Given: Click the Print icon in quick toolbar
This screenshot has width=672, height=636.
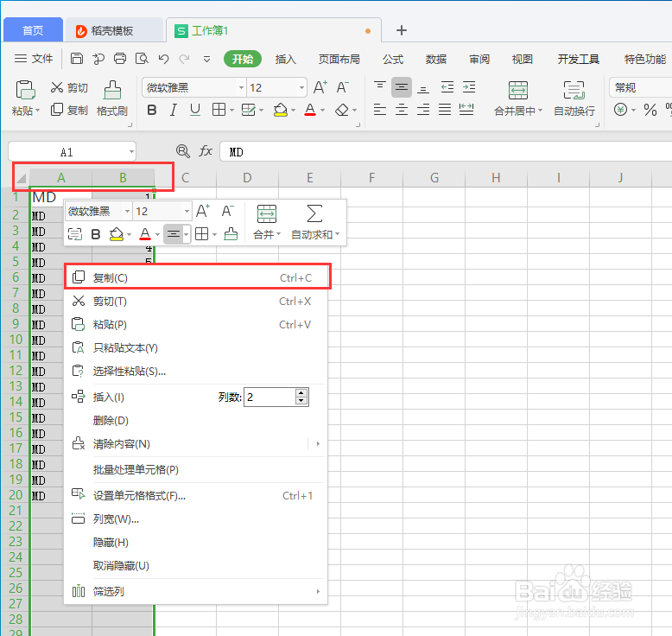Looking at the screenshot, I should point(120,58).
